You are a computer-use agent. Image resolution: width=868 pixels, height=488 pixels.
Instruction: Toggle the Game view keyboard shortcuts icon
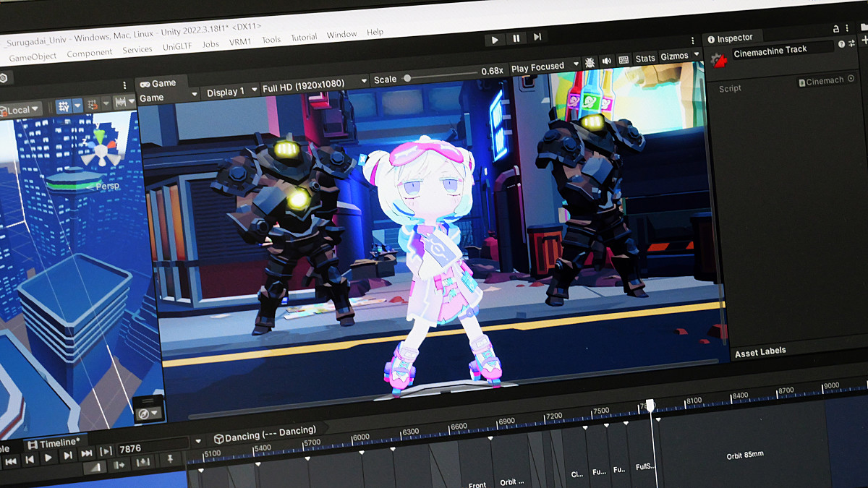tap(624, 60)
